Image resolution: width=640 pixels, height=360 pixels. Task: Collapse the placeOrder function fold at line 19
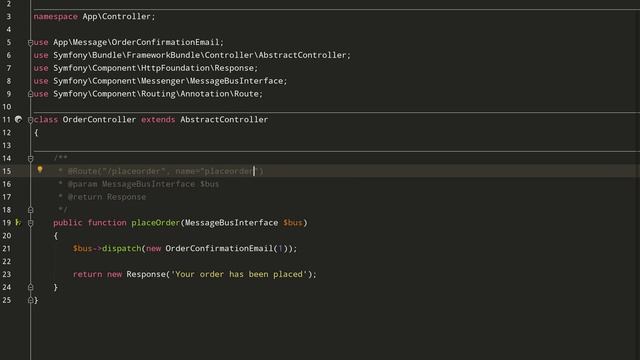[30, 223]
